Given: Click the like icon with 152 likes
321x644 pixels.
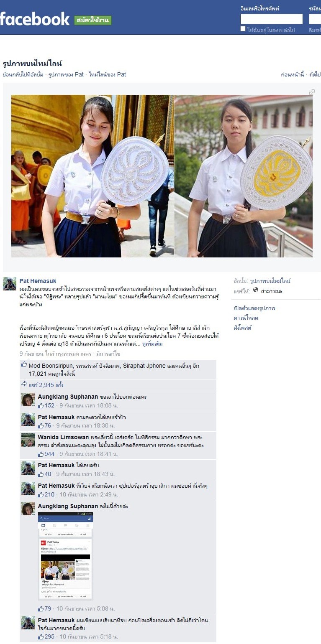Looking at the screenshot, I should [41, 405].
